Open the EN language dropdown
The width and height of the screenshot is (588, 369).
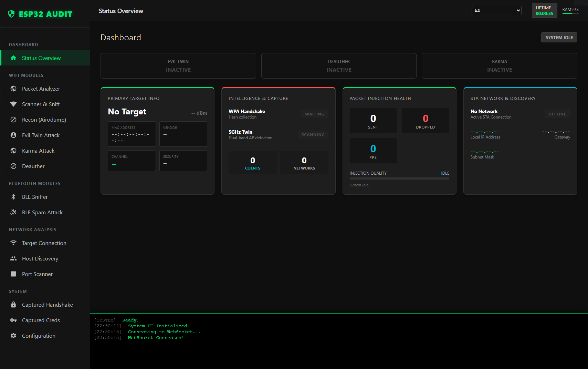496,10
